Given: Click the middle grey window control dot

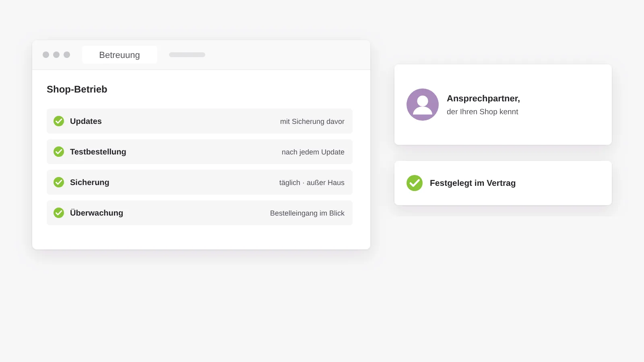Looking at the screenshot, I should (56, 55).
